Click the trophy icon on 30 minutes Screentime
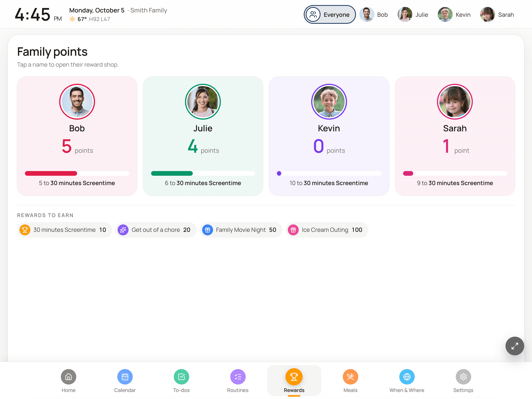The height and width of the screenshot is (399, 532). pyautogui.click(x=25, y=230)
